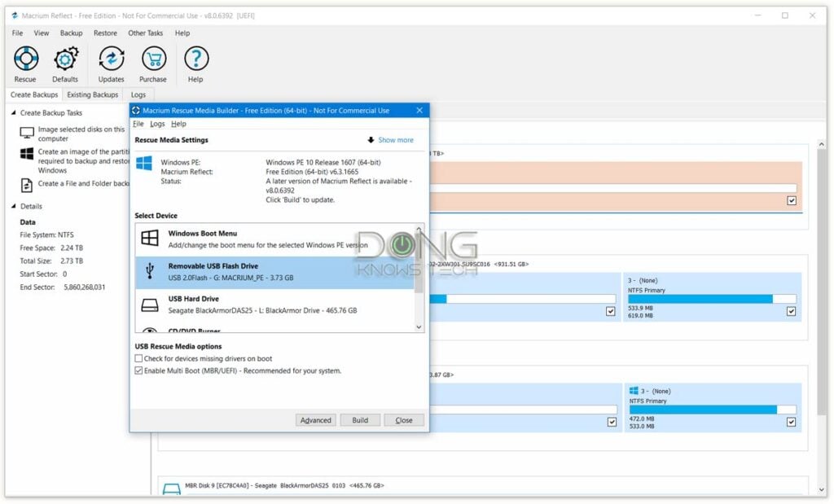Open the Logs menu in Rescue Media Builder

[x=157, y=124]
